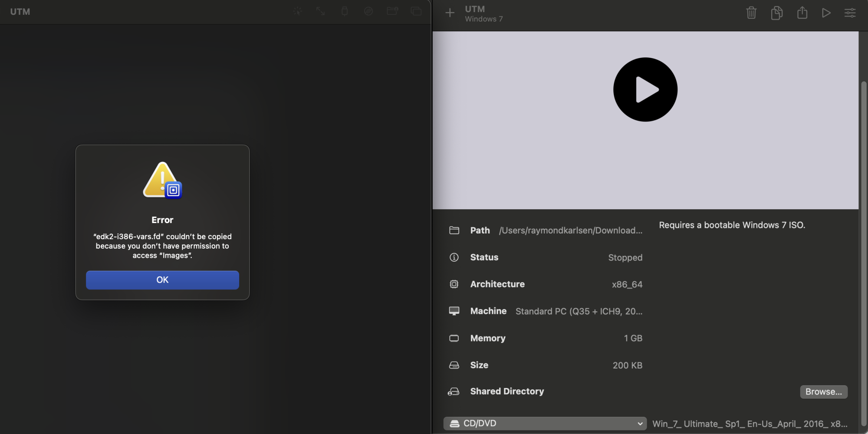Click the Architecture chip icon

[x=454, y=284]
